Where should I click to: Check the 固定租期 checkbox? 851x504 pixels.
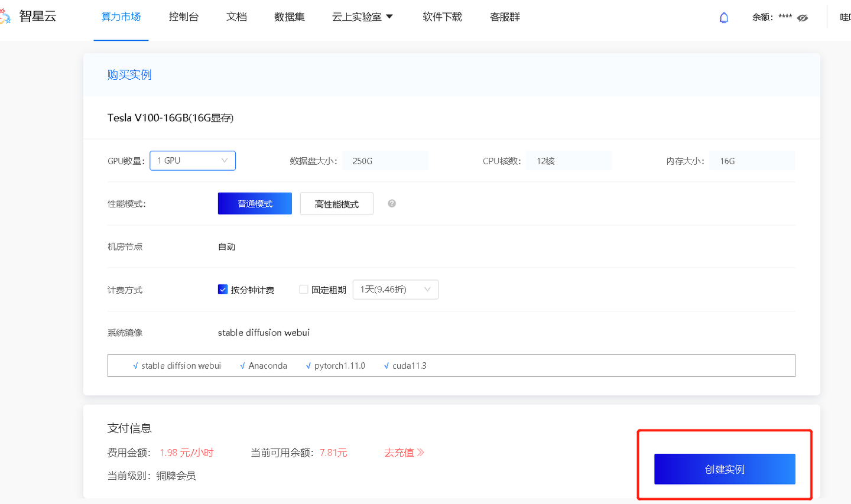[x=303, y=289]
